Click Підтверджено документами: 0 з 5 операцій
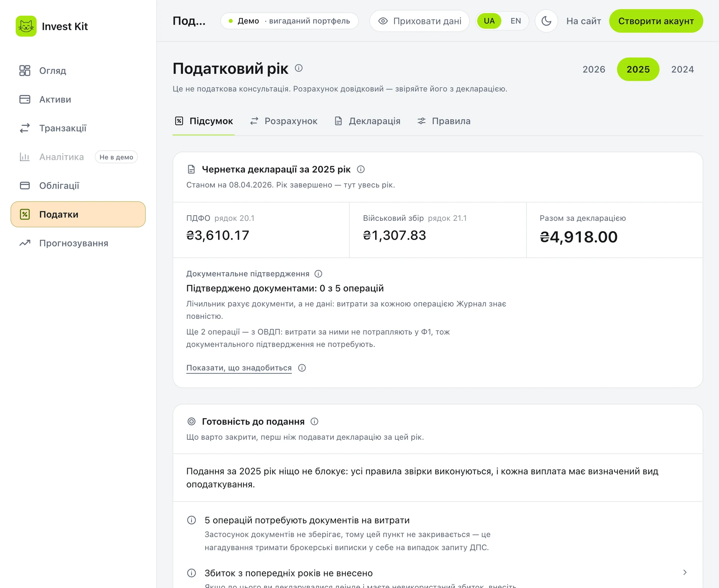The width and height of the screenshot is (719, 588). point(285,288)
